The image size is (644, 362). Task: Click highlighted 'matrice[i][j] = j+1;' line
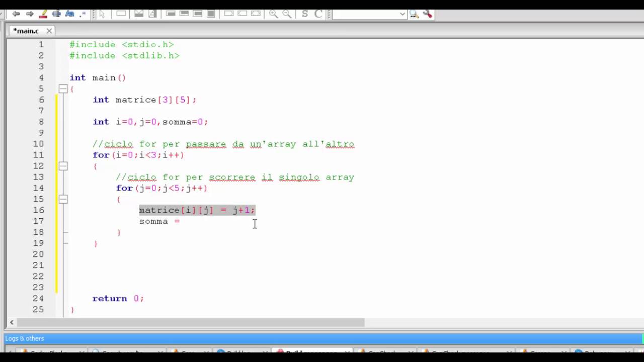(197, 210)
